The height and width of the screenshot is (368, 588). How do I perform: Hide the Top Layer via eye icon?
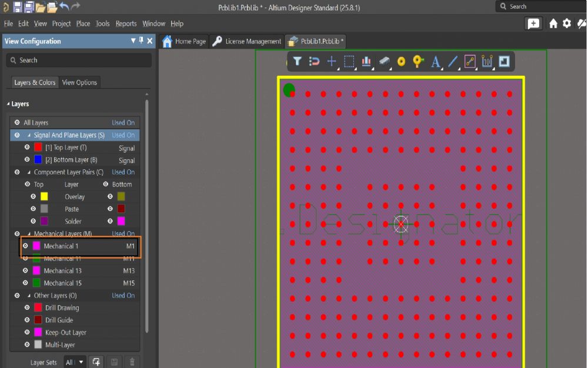tap(27, 148)
